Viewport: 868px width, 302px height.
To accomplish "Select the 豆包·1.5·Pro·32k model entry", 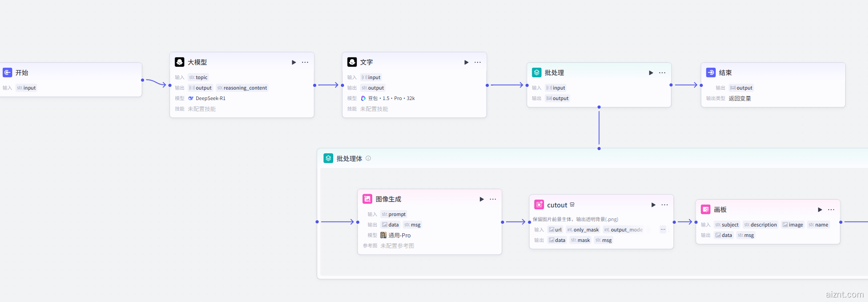I will (x=388, y=98).
